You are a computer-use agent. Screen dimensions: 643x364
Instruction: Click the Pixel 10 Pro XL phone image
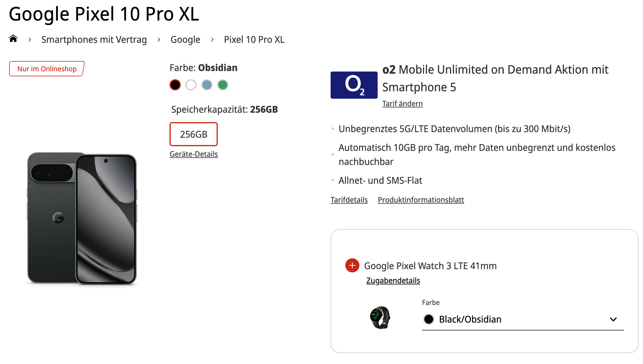coord(82,218)
